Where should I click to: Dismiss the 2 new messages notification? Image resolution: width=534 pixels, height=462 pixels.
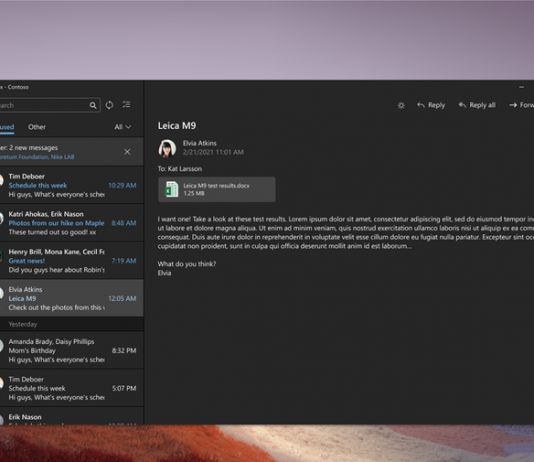coord(127,152)
